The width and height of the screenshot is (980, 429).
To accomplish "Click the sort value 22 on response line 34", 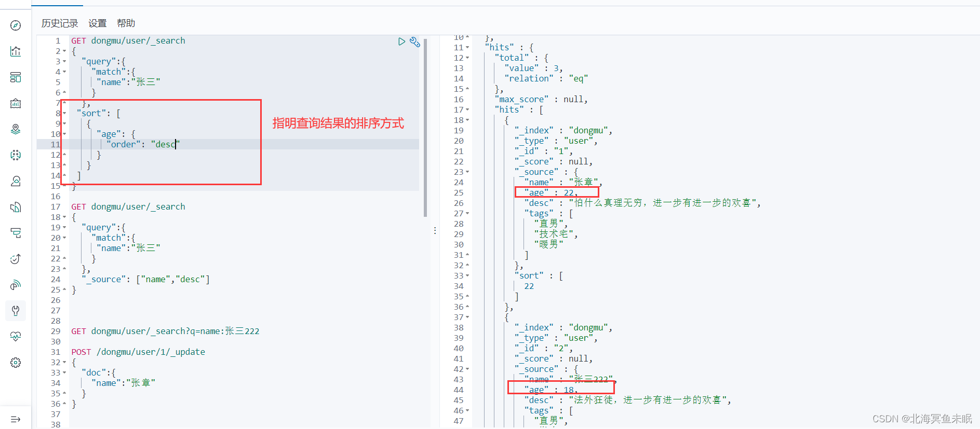I will [x=529, y=286].
